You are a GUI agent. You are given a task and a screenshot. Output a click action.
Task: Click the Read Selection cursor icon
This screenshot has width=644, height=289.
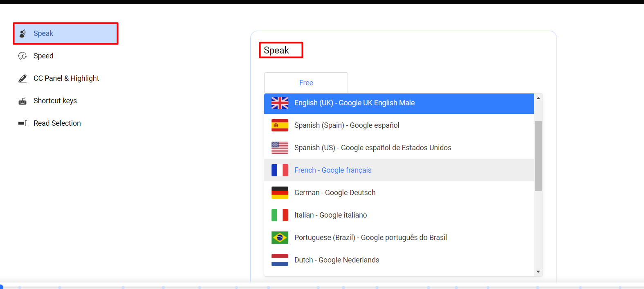[22, 123]
